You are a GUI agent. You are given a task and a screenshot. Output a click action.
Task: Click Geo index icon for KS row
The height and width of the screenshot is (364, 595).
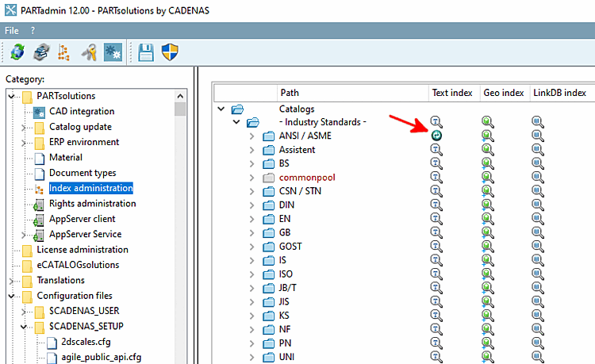click(488, 315)
